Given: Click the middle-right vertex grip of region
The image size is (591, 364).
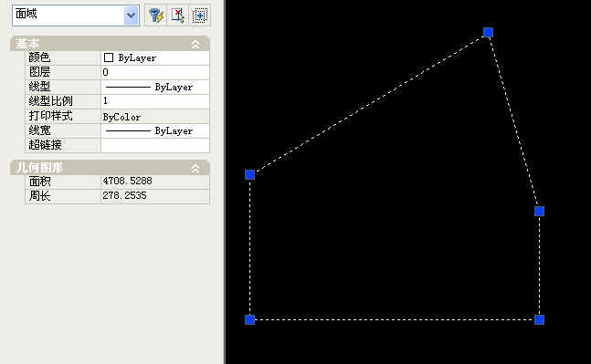Looking at the screenshot, I should click(x=539, y=211).
